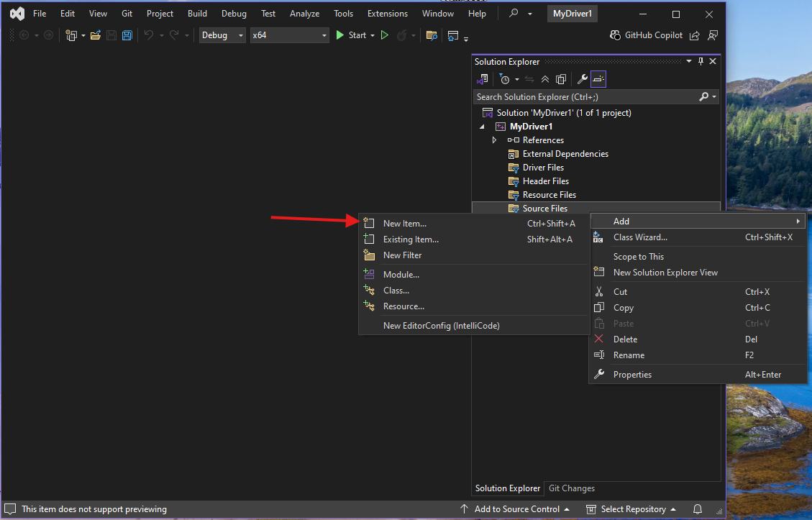Viewport: 812px width, 520px height.
Task: Open the x64 platform dropdown
Action: tap(289, 35)
